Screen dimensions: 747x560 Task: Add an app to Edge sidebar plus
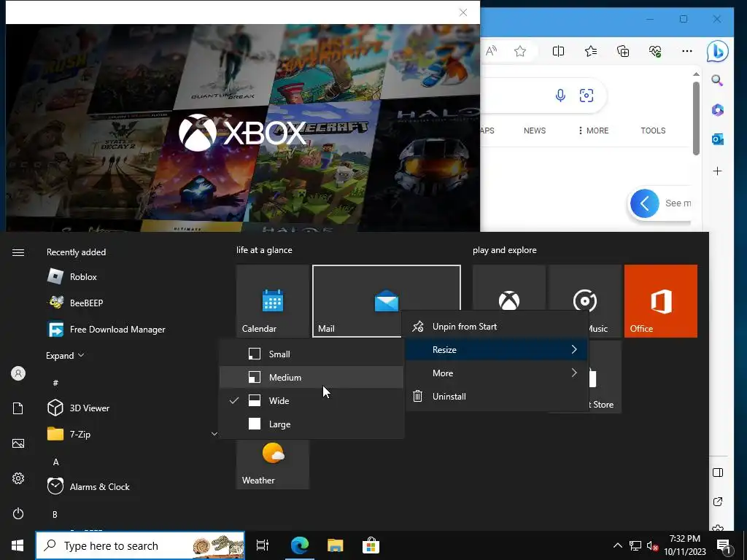[718, 171]
